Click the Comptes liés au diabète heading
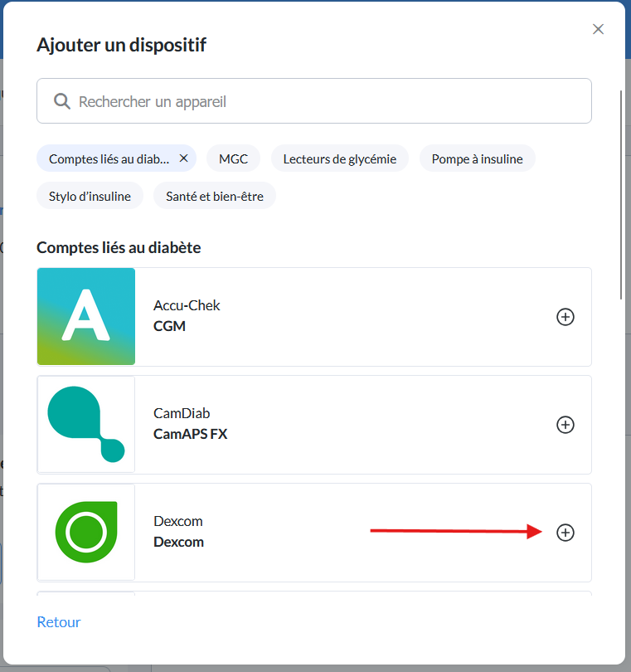 click(119, 248)
